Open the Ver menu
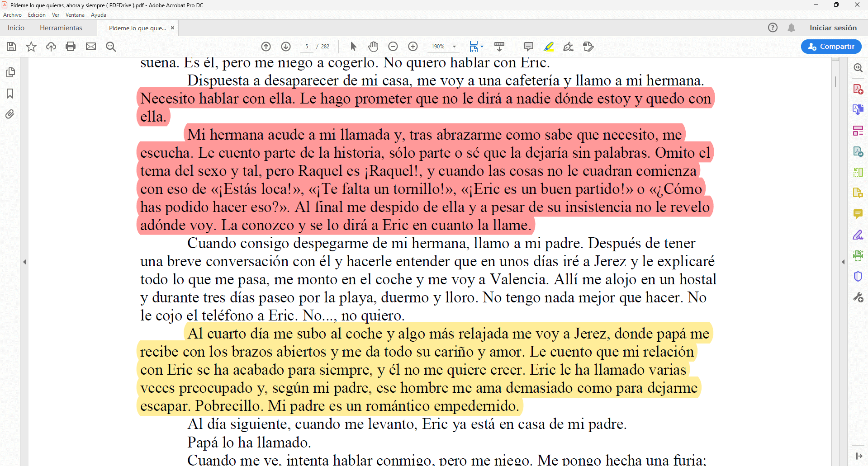 [56, 15]
